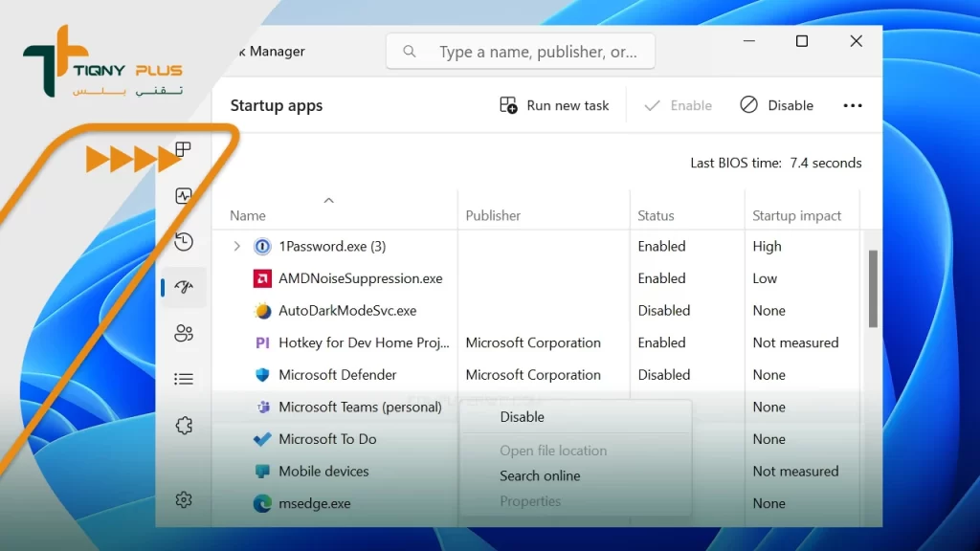The width and height of the screenshot is (980, 551).
Task: Choose Disable in the context menu
Action: [522, 417]
